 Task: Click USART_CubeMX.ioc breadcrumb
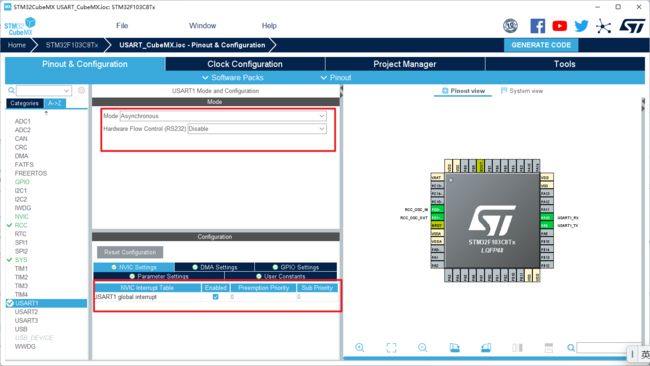point(192,45)
